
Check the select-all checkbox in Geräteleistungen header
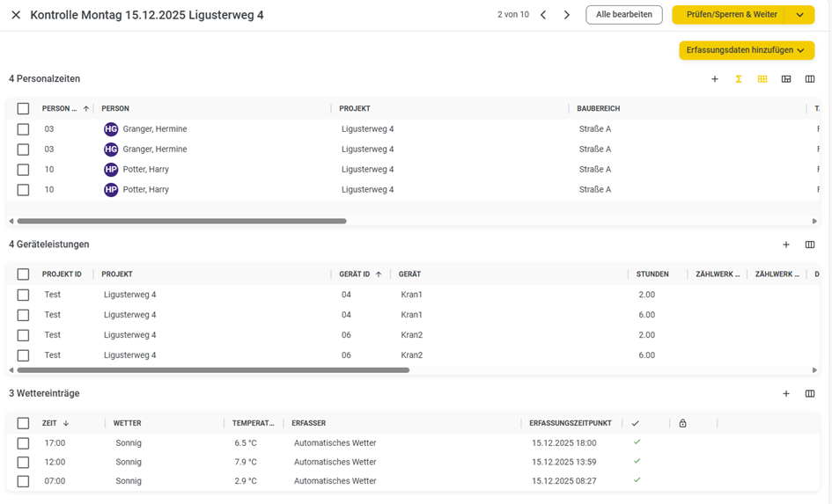pos(23,274)
